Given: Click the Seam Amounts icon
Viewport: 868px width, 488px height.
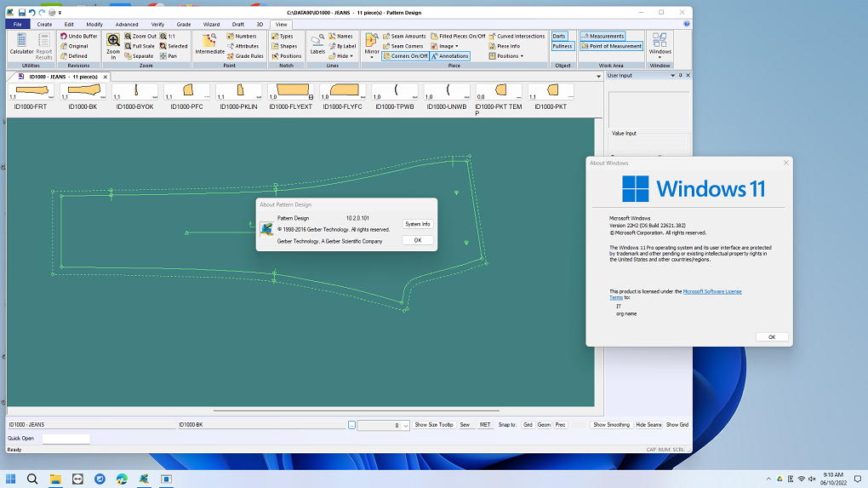Looking at the screenshot, I should 404,37.
